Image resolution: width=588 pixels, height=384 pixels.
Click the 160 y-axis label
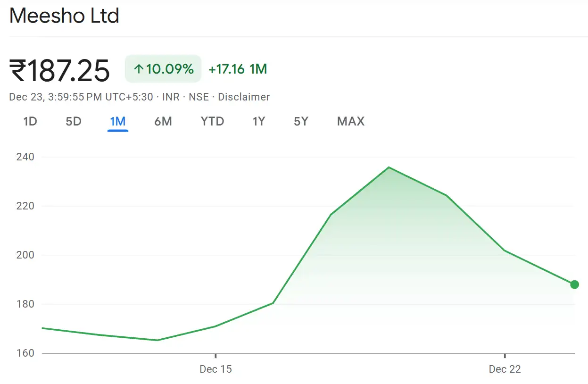(x=25, y=353)
